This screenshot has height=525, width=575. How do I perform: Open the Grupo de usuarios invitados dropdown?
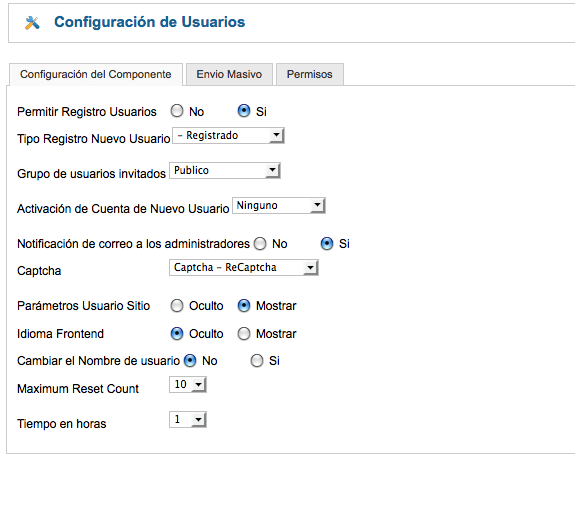click(x=225, y=170)
